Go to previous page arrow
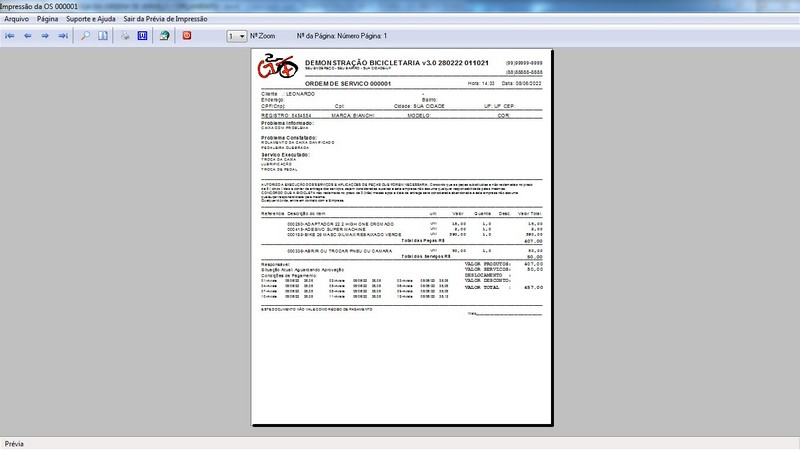 (28, 36)
